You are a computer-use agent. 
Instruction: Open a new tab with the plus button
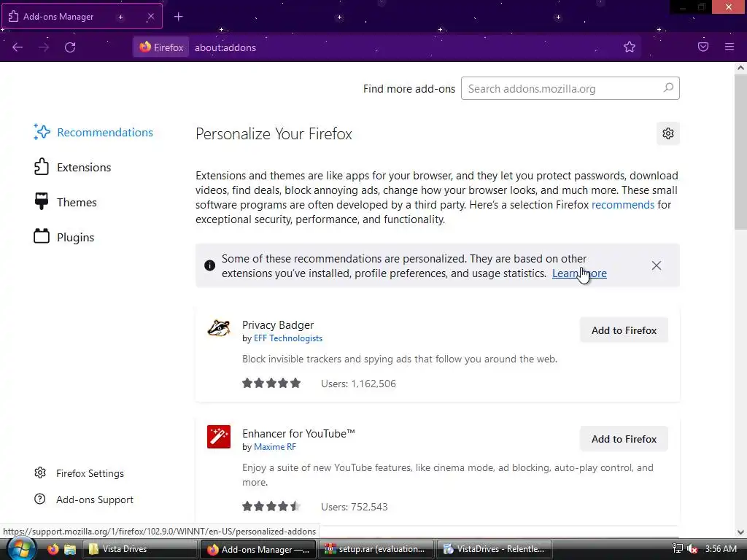pos(178,17)
